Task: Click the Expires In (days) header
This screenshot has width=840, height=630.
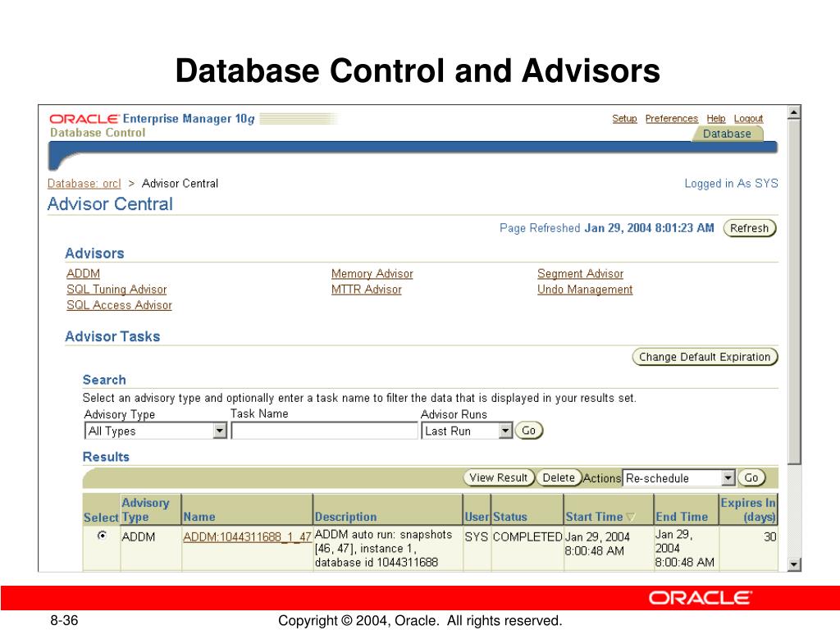Action: click(x=748, y=509)
